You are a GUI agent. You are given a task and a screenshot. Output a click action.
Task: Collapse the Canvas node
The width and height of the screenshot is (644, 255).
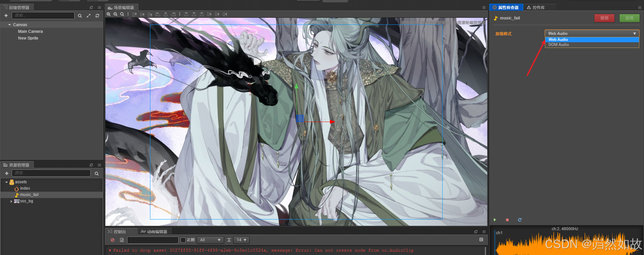coord(10,25)
